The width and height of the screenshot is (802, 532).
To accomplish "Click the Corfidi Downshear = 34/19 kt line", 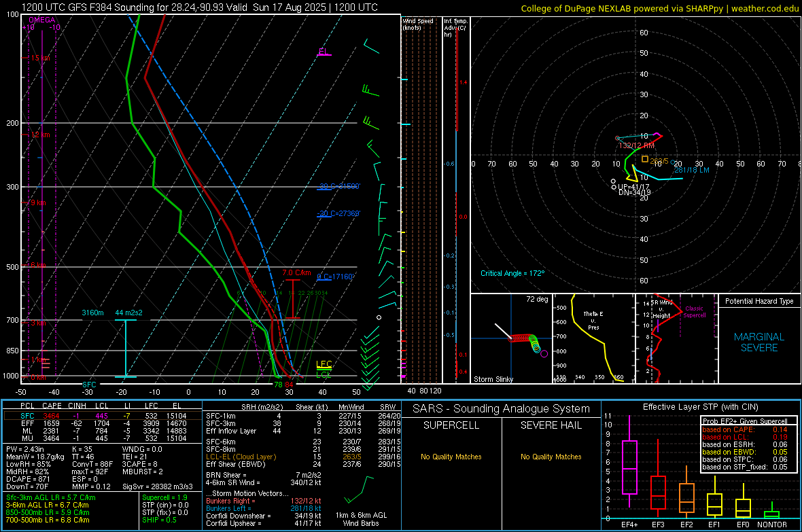I will point(264,516).
